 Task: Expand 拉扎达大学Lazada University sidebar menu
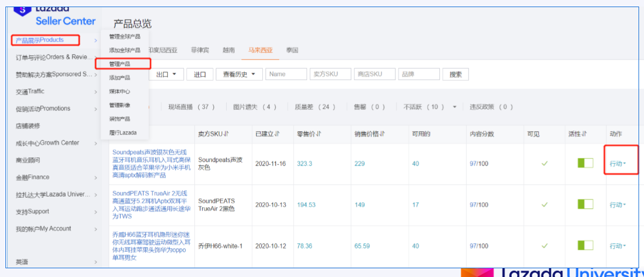pos(56,195)
